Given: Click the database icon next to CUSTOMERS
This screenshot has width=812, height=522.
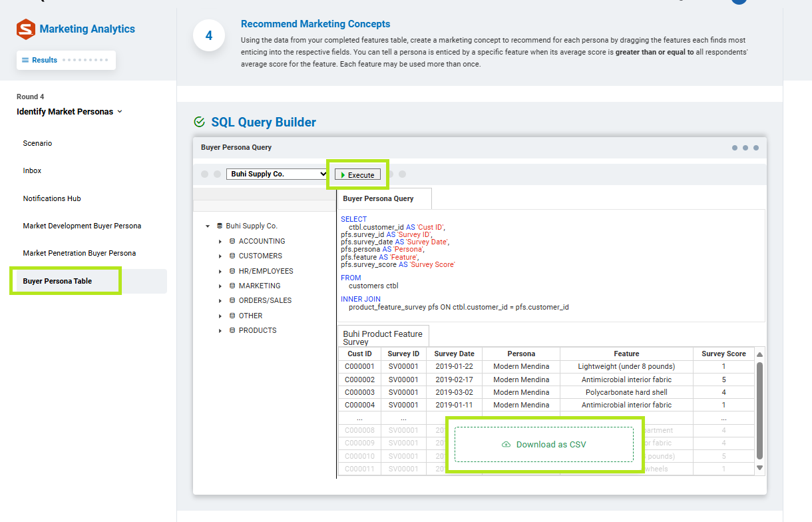Looking at the screenshot, I should pyautogui.click(x=232, y=256).
